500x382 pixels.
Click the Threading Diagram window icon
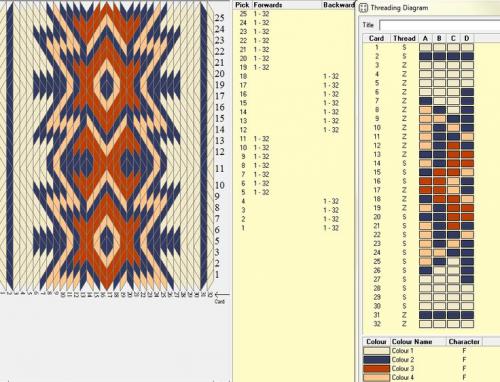363,8
